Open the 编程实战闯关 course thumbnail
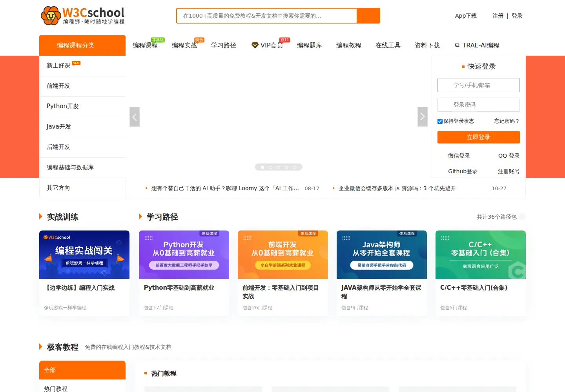 (x=84, y=254)
